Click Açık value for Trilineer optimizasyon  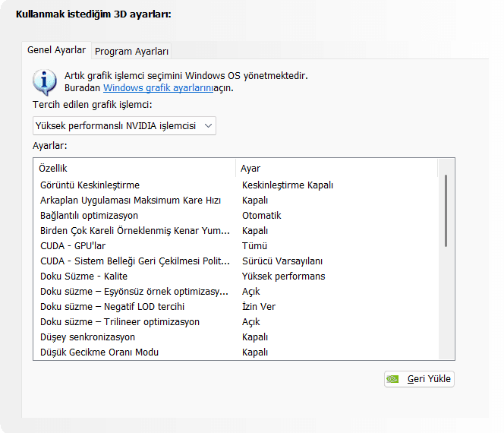pyautogui.click(x=250, y=321)
